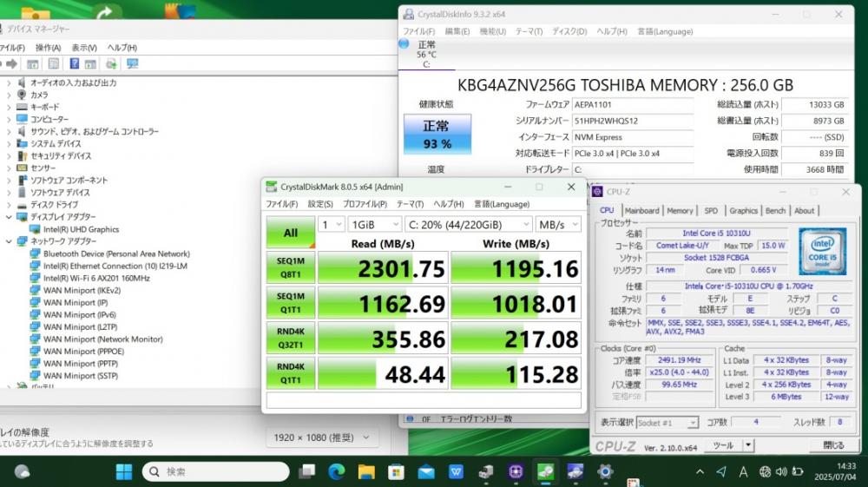This screenshot has width=868, height=487.
Task: Click SEQ1M Q1T1 test button
Action: 291,303
